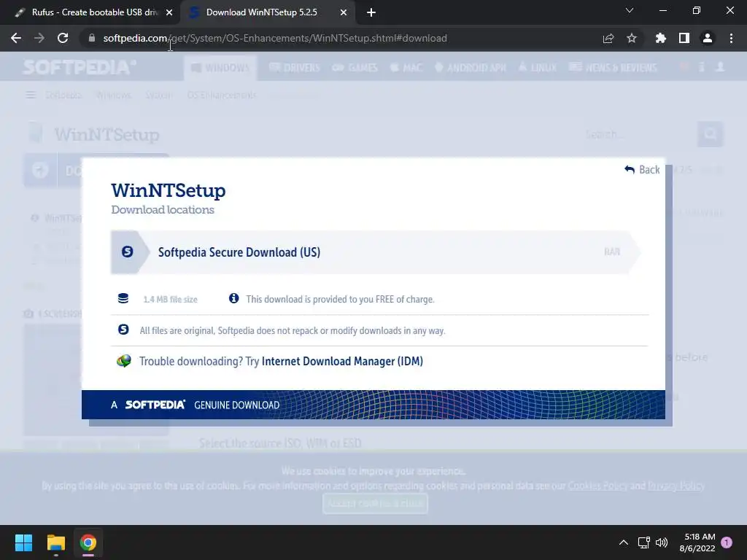
Task: Close the Rufus tab
Action: (169, 12)
